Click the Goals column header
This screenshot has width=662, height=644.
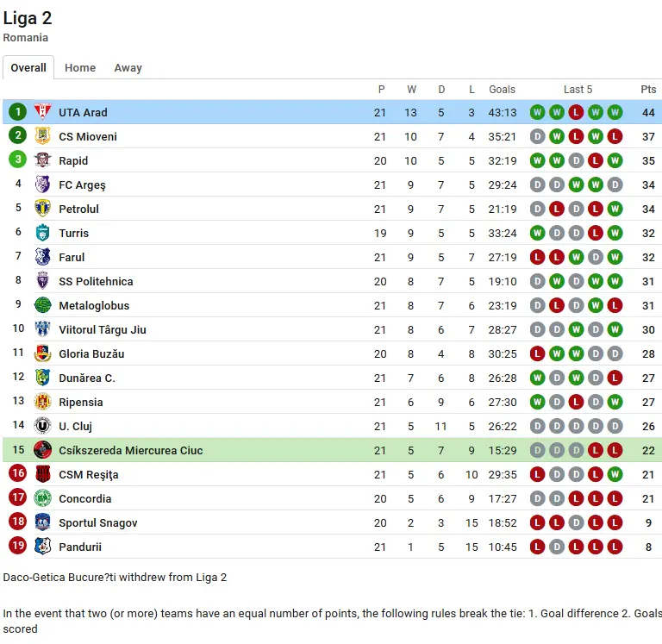(x=502, y=90)
